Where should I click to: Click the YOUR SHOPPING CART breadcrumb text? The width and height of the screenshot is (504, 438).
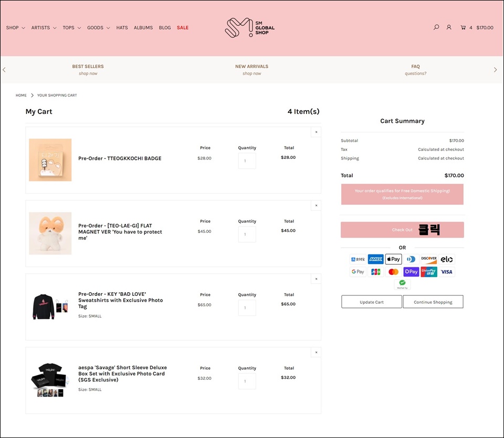point(57,95)
